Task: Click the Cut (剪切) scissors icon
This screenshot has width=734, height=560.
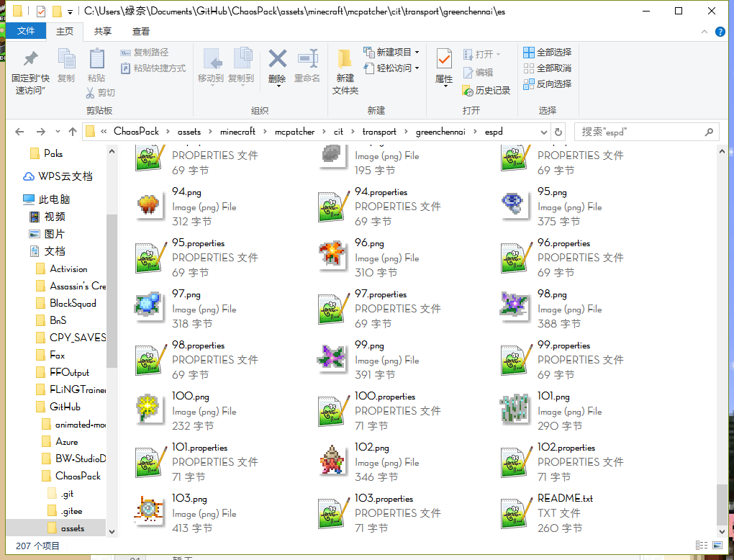Action: pyautogui.click(x=91, y=93)
